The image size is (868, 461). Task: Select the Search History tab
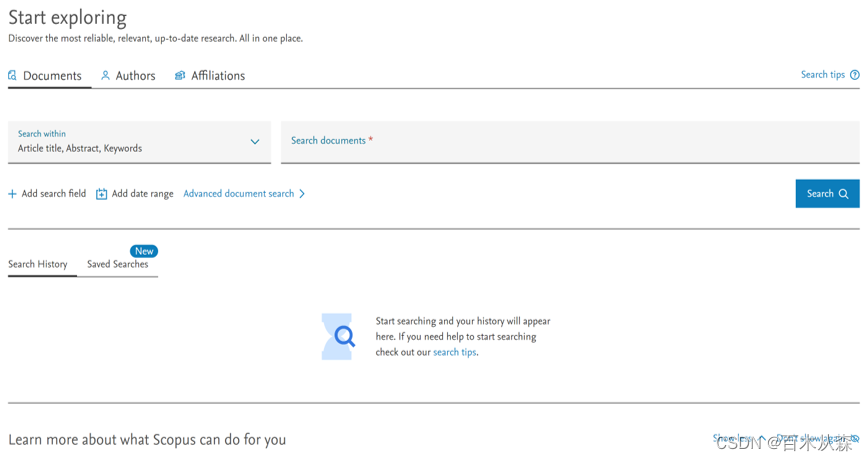tap(38, 264)
